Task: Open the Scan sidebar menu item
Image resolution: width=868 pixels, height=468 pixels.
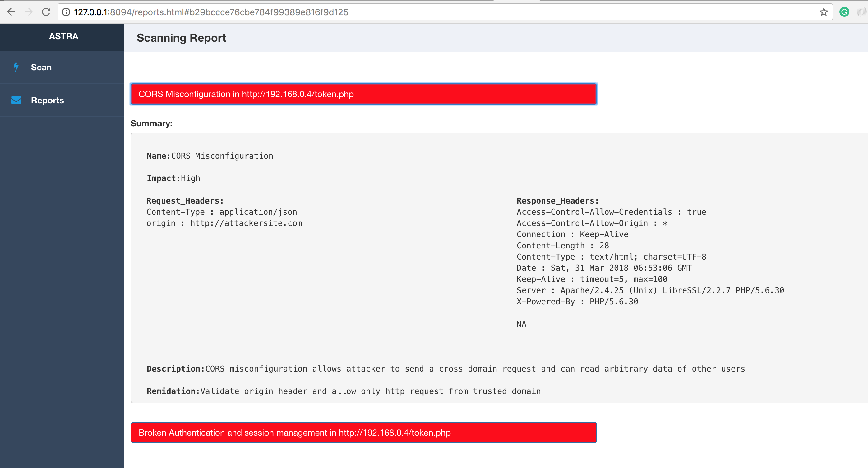Action: tap(41, 67)
